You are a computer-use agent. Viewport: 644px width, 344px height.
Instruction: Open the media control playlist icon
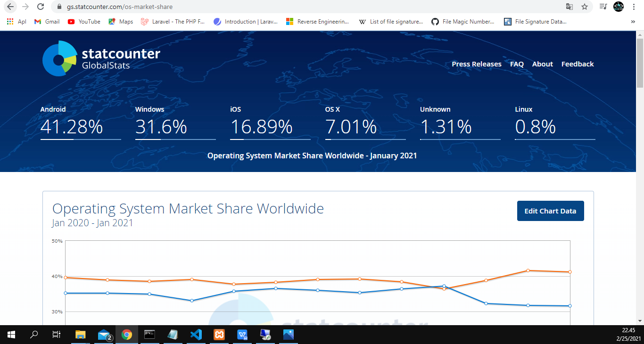pyautogui.click(x=603, y=7)
